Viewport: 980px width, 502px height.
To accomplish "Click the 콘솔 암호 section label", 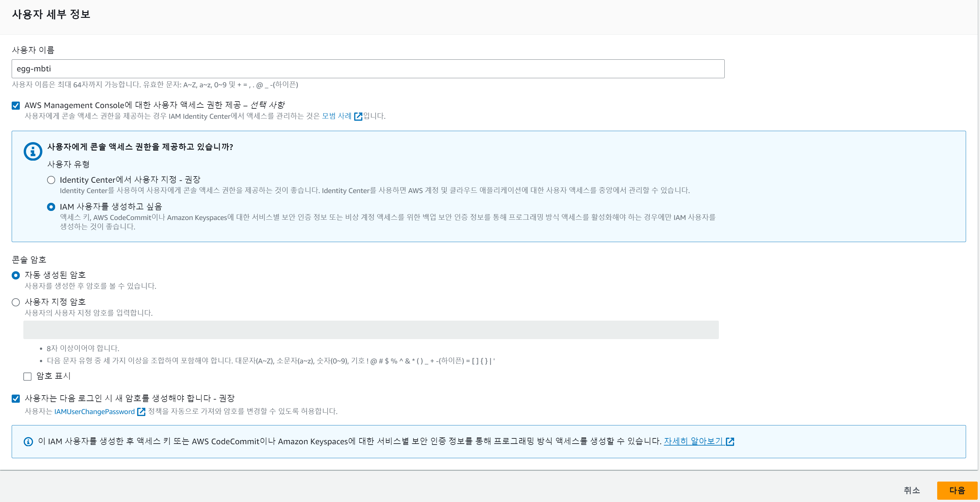I will [x=29, y=260].
